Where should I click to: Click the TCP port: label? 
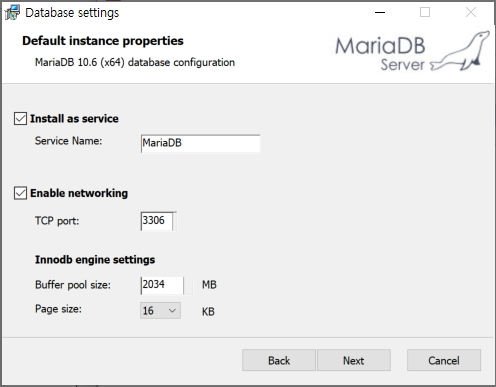tap(57, 221)
